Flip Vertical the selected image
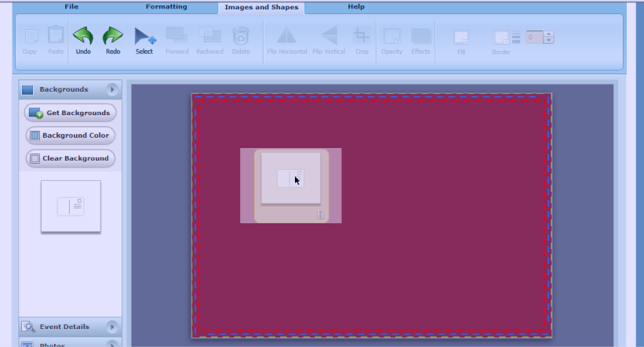 329,41
